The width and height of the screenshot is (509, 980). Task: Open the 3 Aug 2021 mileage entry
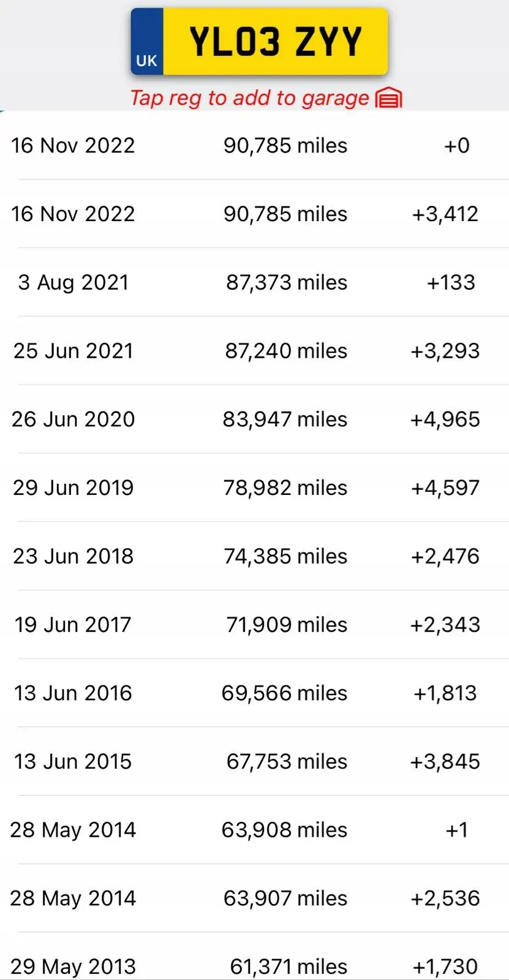(254, 282)
